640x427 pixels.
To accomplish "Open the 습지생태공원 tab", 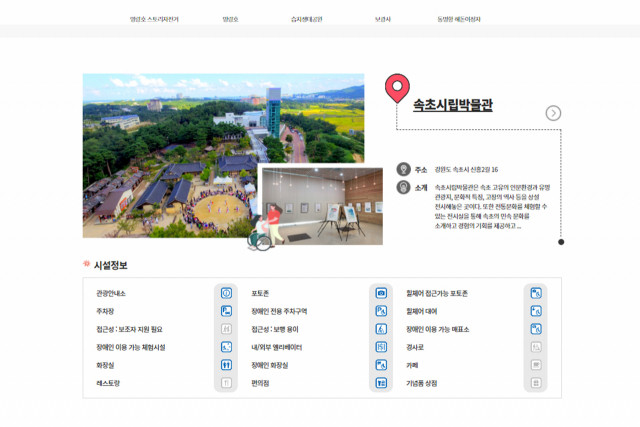I will coord(307,19).
